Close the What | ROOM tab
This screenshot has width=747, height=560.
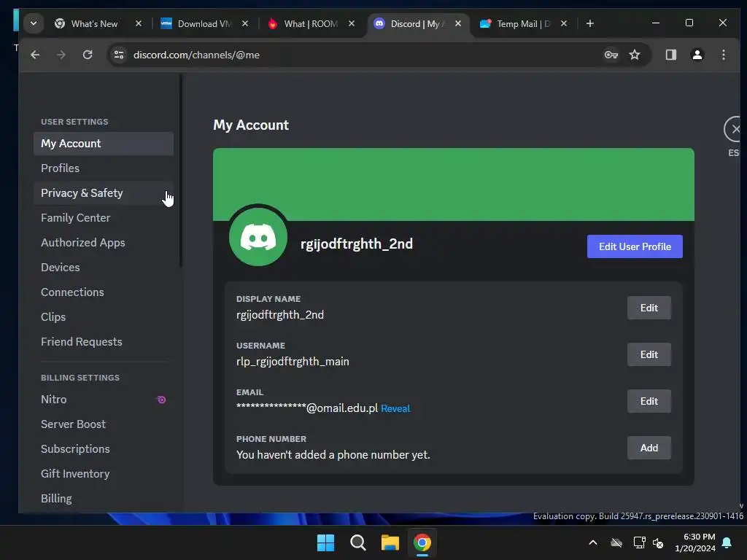point(352,23)
